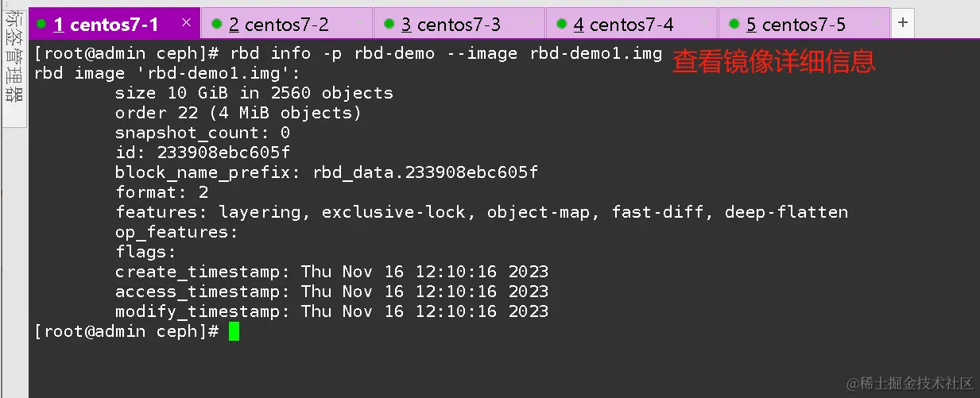Click the features line in the output
This screenshot has width=980, height=398.
(x=481, y=212)
